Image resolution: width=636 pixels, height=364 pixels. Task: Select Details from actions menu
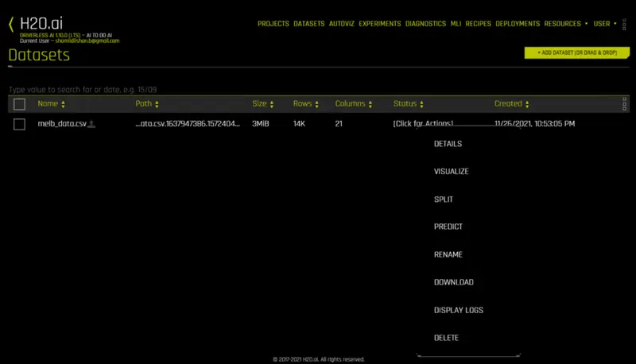pos(448,144)
